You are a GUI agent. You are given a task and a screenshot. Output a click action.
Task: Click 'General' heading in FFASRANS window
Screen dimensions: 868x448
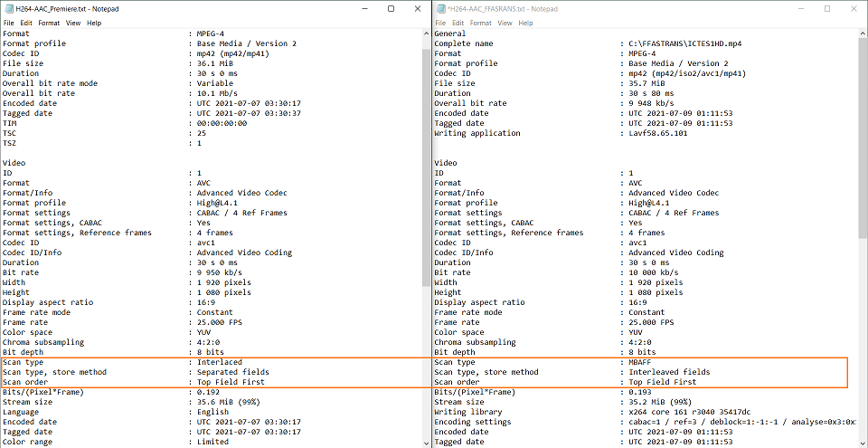click(450, 33)
